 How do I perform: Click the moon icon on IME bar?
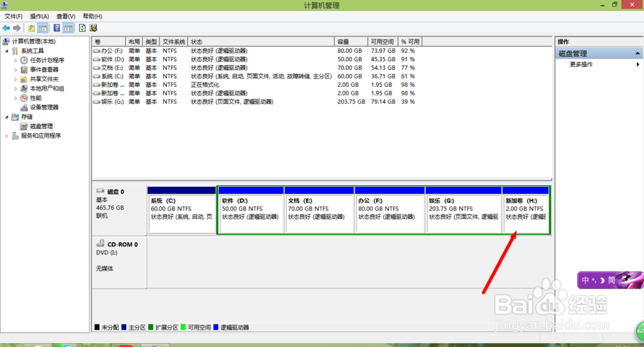click(x=603, y=281)
